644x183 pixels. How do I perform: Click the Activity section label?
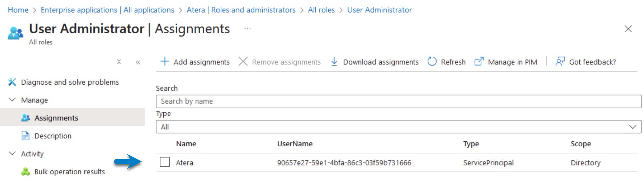(32, 154)
